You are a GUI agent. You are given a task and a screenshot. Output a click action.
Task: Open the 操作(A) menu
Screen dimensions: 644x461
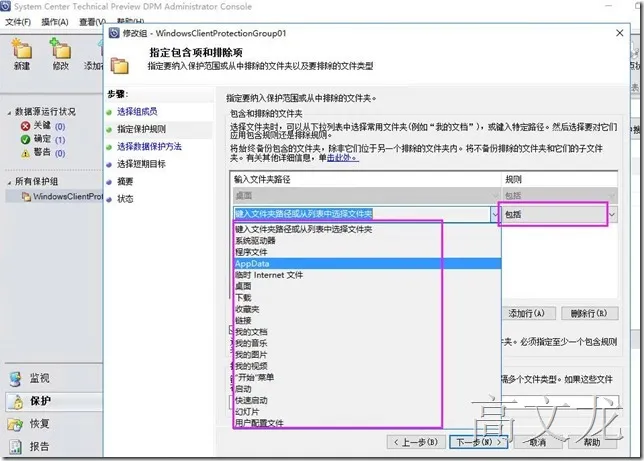54,22
